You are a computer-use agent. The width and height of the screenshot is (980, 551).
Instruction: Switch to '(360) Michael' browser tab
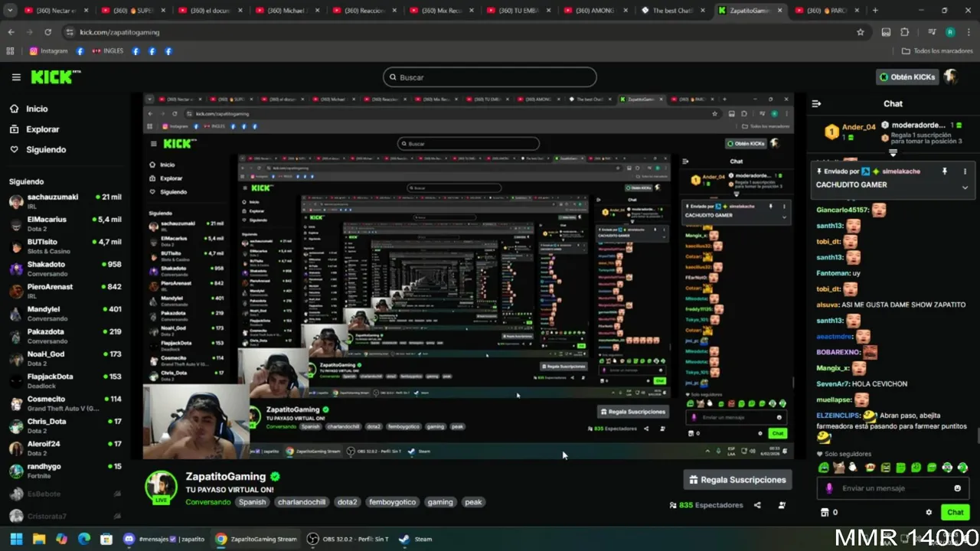(288, 11)
